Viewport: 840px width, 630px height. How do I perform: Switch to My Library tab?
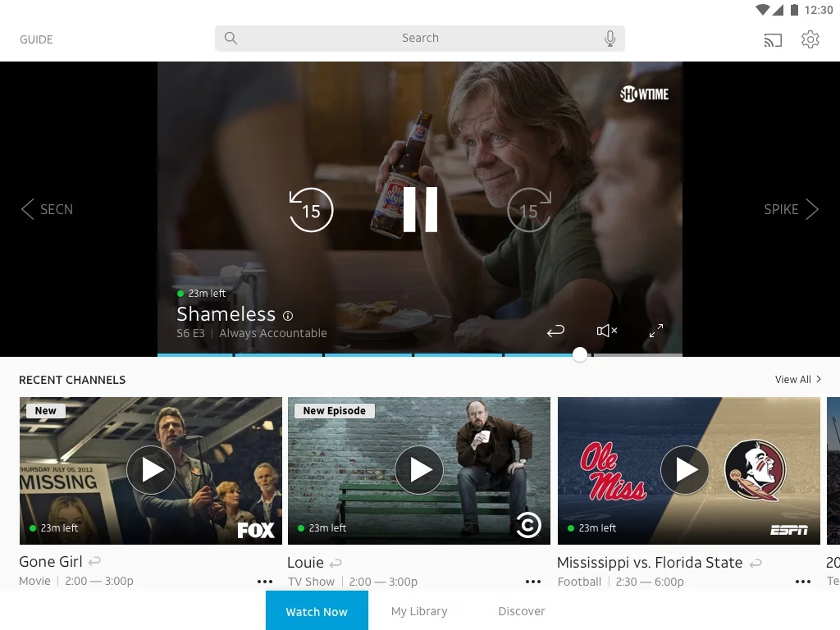coord(419,610)
